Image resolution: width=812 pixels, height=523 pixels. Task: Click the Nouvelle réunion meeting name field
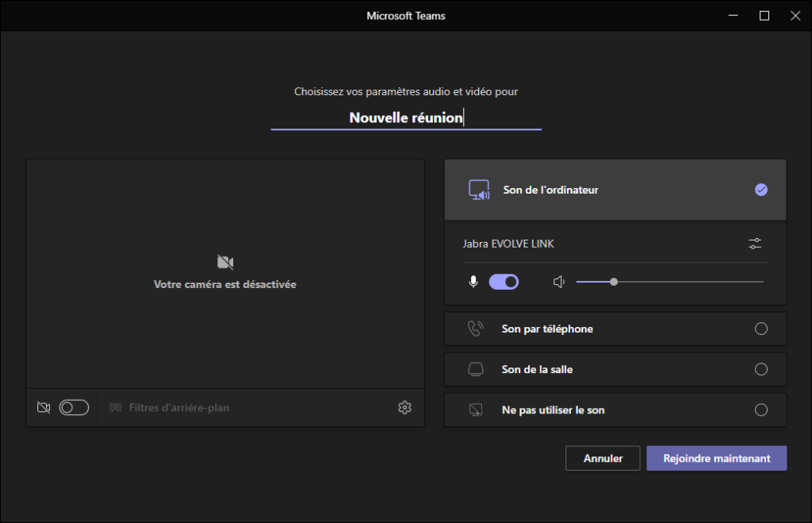(406, 117)
